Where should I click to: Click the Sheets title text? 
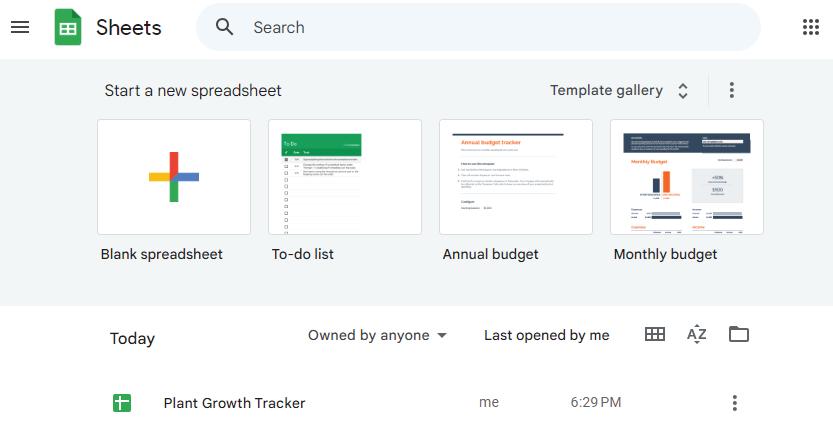(x=128, y=27)
